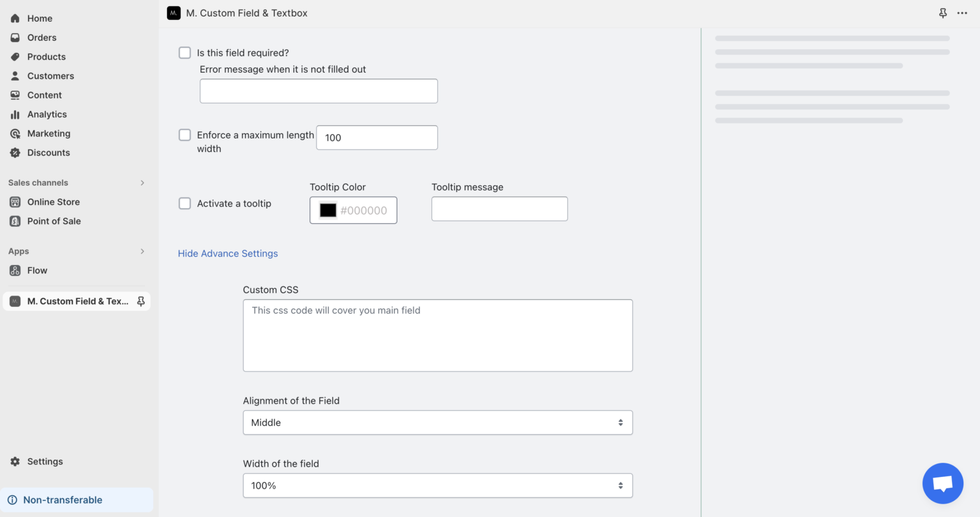
Task: Click the Content icon in sidebar
Action: click(x=15, y=95)
